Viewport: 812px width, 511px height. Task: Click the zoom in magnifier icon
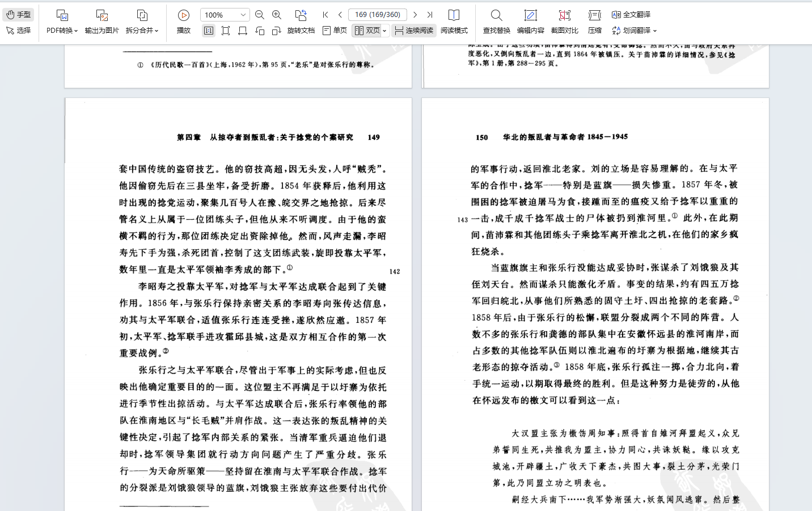pos(277,15)
